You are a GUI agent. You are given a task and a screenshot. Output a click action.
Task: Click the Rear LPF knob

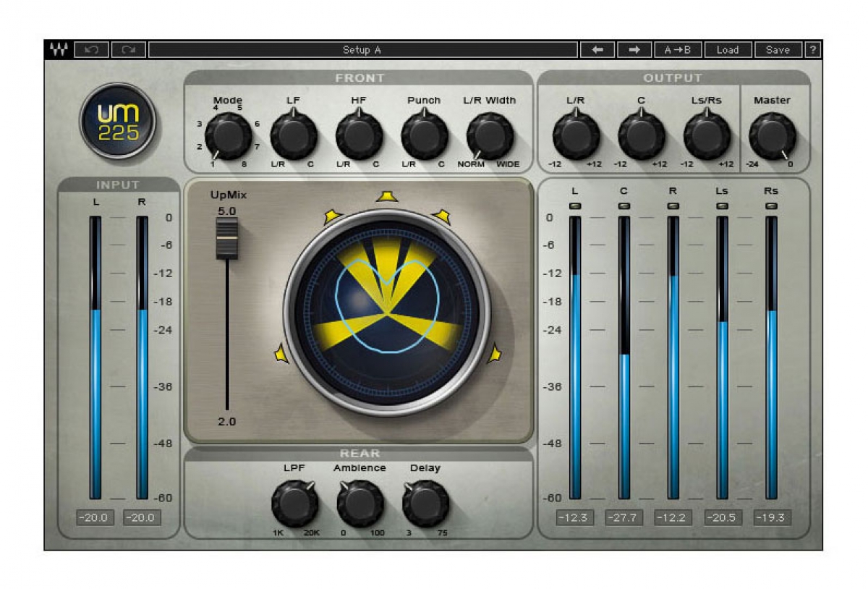294,504
